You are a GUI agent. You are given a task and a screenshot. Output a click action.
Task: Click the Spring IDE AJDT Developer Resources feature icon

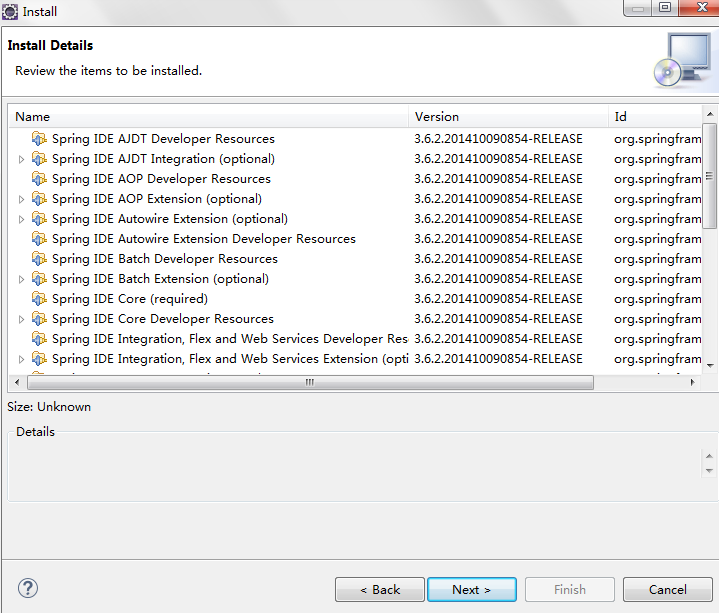pyautogui.click(x=39, y=138)
